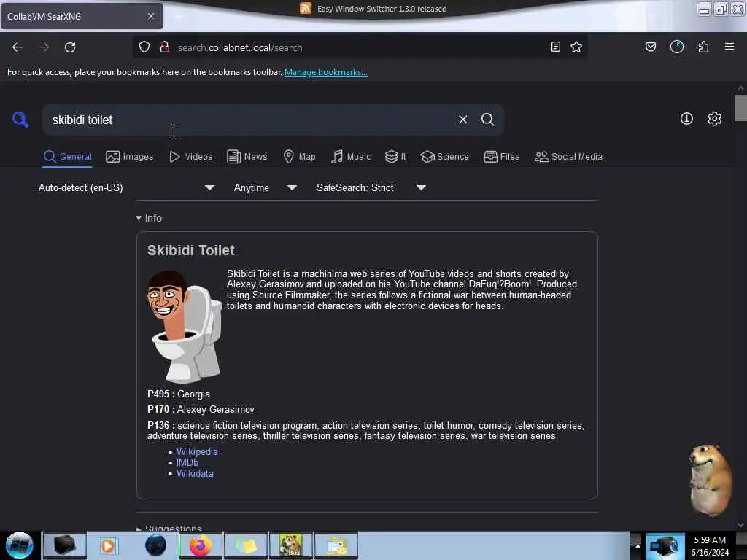Reload the current page
747x560 pixels.
70,47
